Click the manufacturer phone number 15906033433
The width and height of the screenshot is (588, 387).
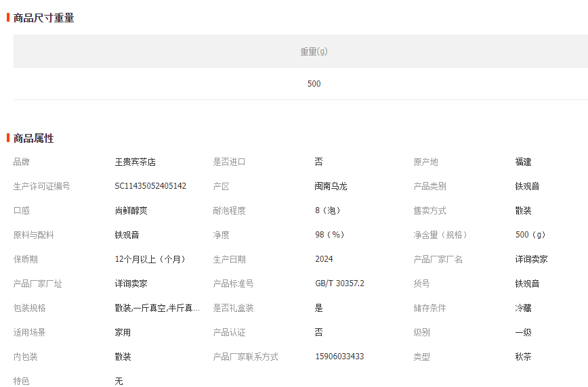tap(339, 357)
